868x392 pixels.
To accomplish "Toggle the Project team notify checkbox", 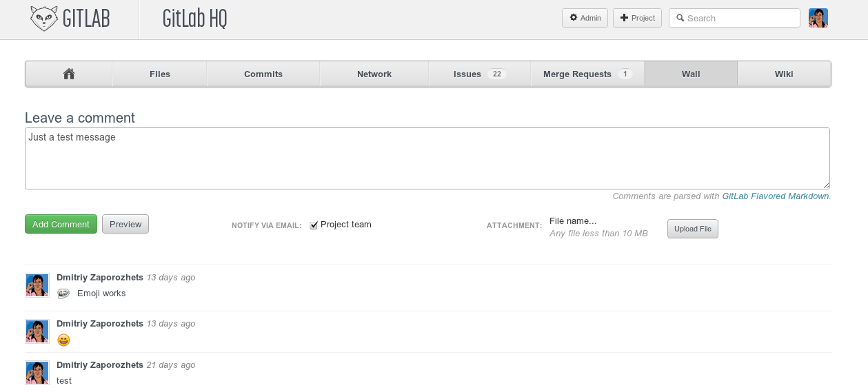I will point(314,225).
